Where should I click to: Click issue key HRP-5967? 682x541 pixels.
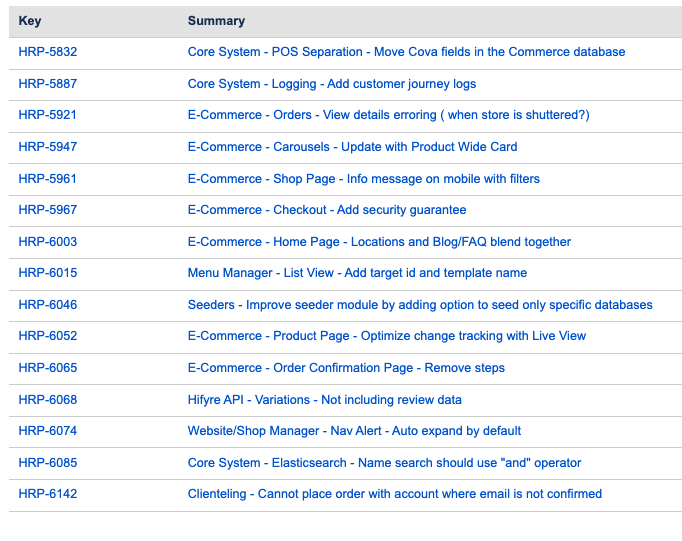(x=47, y=210)
